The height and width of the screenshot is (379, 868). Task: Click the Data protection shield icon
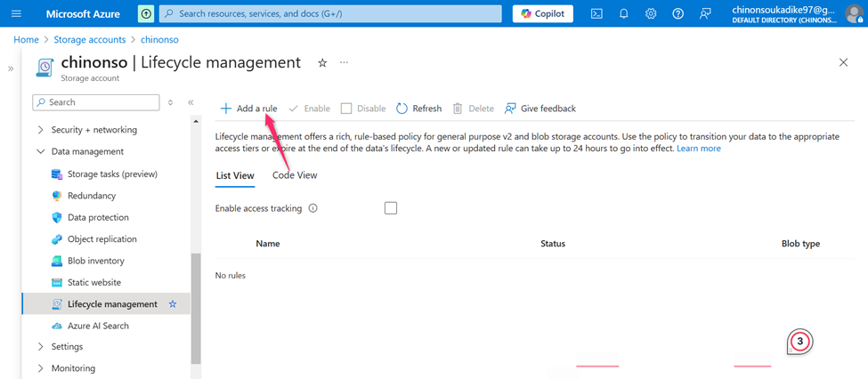click(x=57, y=217)
